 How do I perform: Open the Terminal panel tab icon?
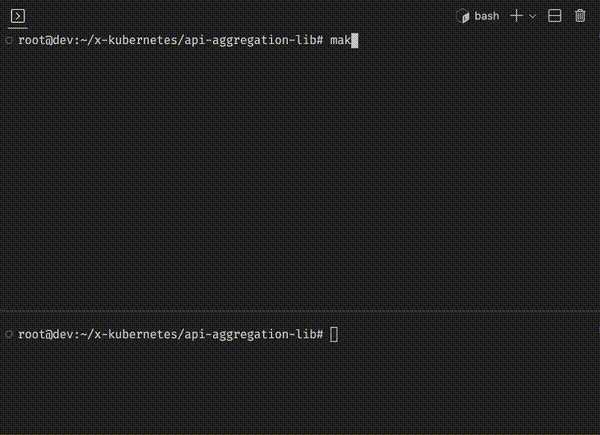(x=18, y=16)
